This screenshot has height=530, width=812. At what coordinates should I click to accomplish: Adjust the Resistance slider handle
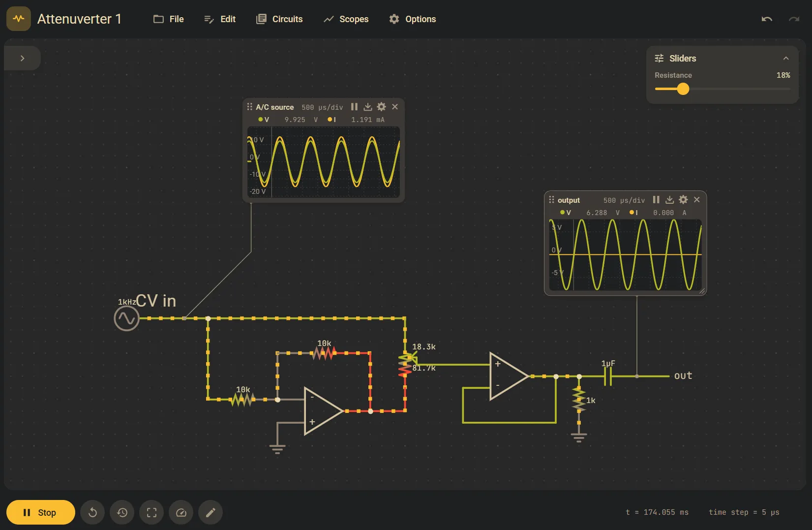[683, 89]
